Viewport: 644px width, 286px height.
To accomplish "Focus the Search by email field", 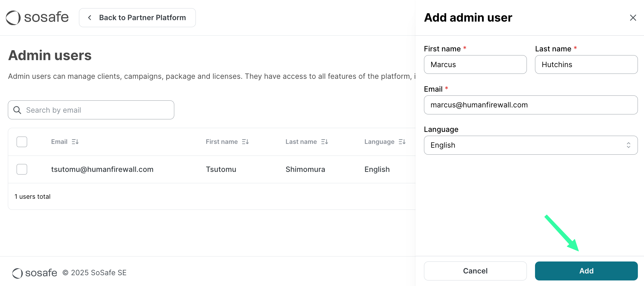I will (96, 110).
